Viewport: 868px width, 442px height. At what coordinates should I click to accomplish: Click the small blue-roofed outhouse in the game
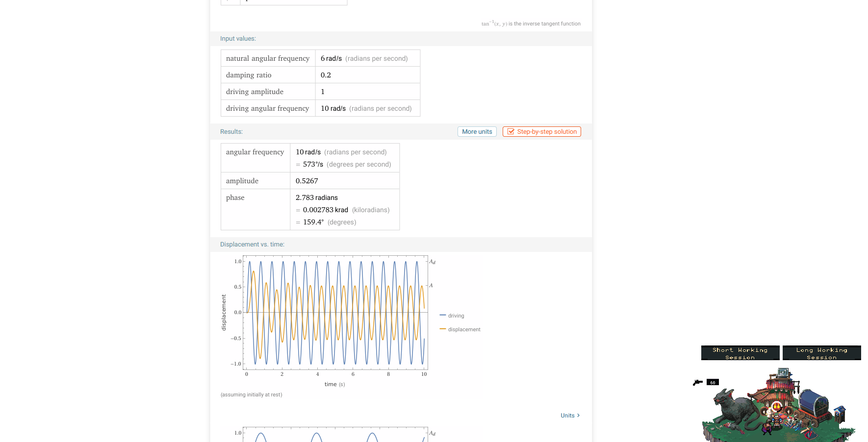[x=840, y=414]
